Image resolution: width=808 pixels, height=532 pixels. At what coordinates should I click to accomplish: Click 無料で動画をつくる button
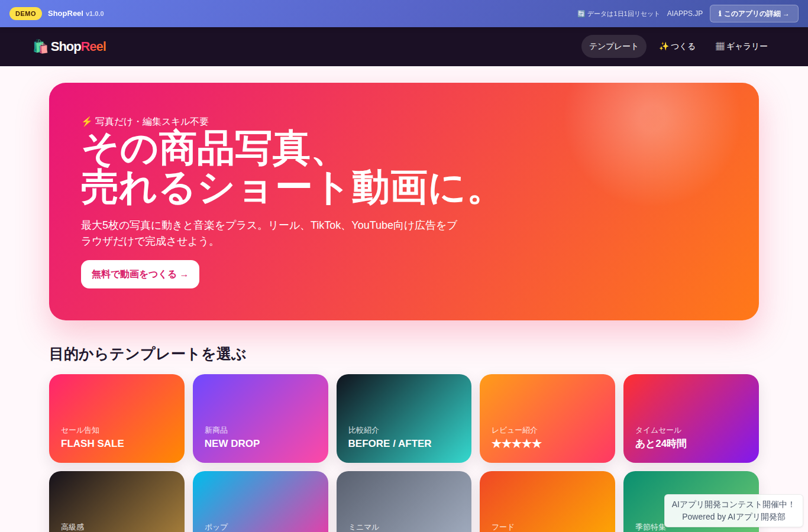click(140, 274)
